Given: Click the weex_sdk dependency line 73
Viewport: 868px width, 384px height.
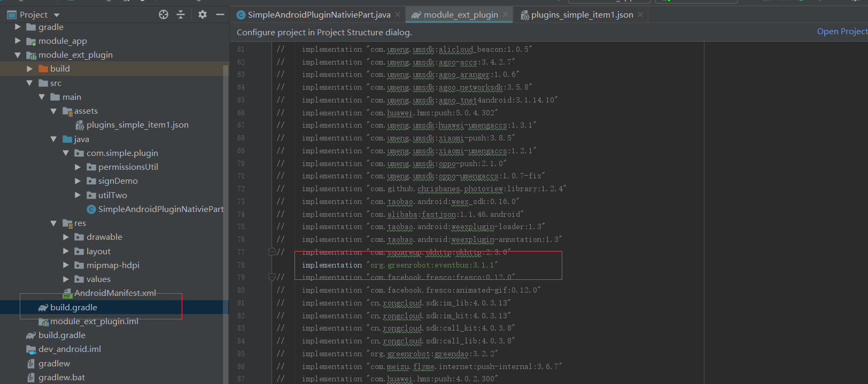Looking at the screenshot, I should (410, 201).
